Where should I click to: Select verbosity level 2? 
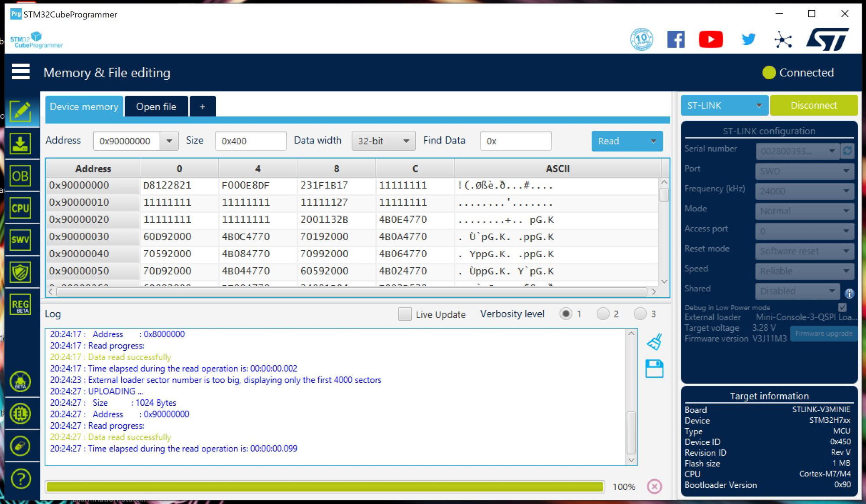603,313
